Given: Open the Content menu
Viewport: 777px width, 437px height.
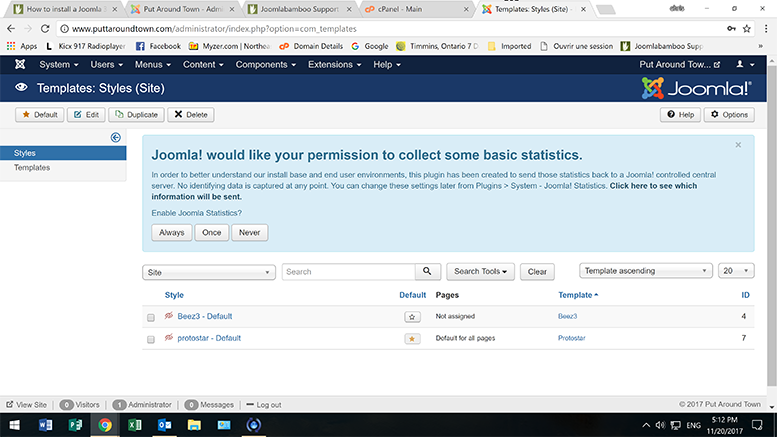Looking at the screenshot, I should [x=203, y=64].
